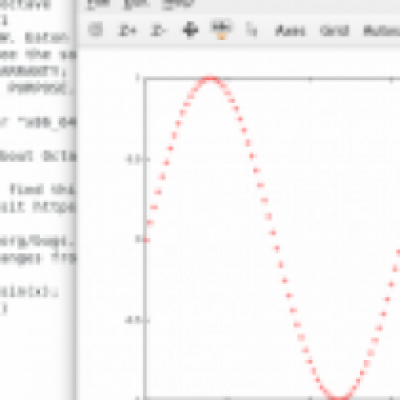Pick the Select pointer arrow tool
The height and width of the screenshot is (400, 400).
(251, 30)
